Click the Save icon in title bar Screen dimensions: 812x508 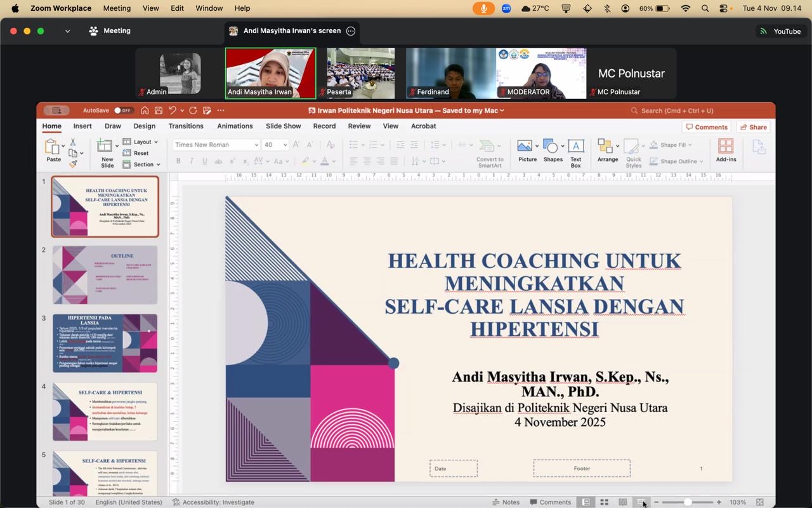159,110
